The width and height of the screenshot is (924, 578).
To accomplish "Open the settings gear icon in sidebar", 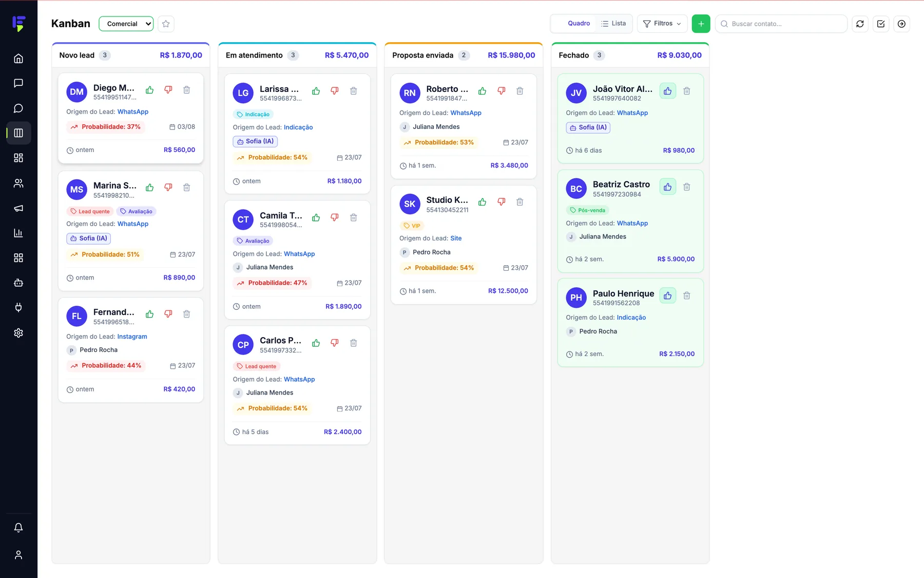I will pos(18,333).
